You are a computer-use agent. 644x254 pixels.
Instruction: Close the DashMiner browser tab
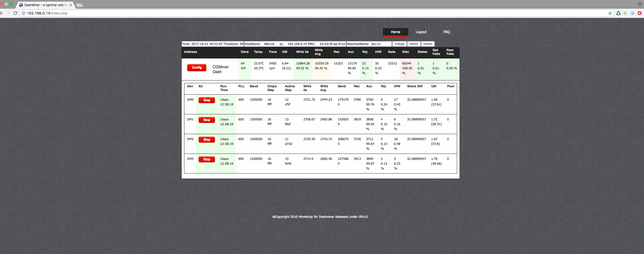coord(71,5)
